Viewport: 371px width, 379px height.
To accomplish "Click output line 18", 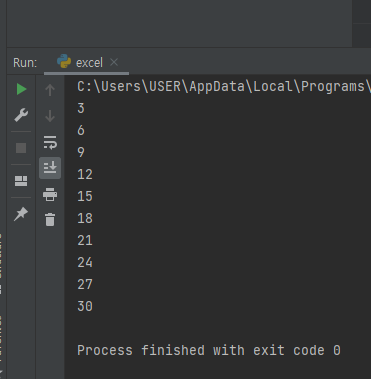I will coord(85,218).
